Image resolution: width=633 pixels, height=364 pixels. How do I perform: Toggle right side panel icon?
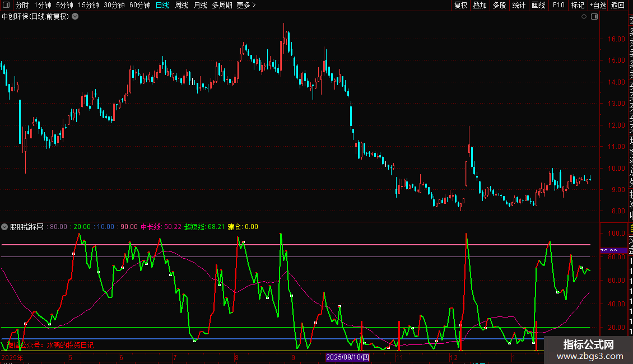coord(594,17)
